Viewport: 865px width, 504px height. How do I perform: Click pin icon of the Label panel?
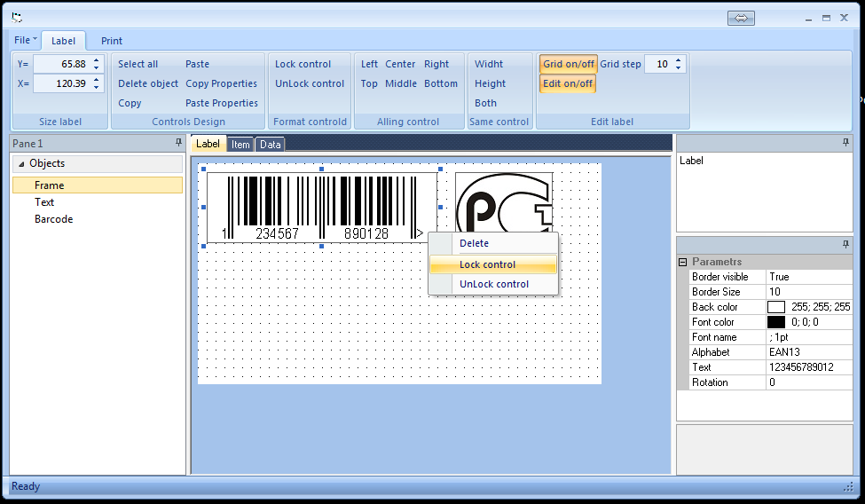845,143
